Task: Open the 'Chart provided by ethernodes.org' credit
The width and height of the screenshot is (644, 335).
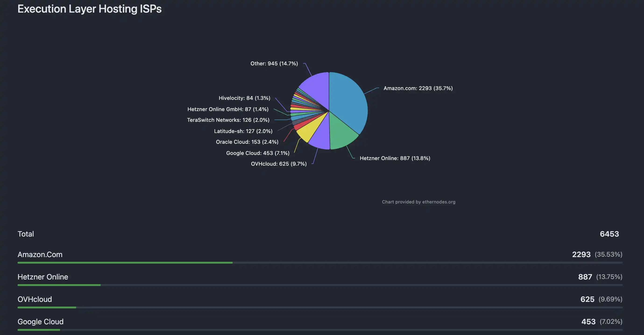Action: pos(418,202)
